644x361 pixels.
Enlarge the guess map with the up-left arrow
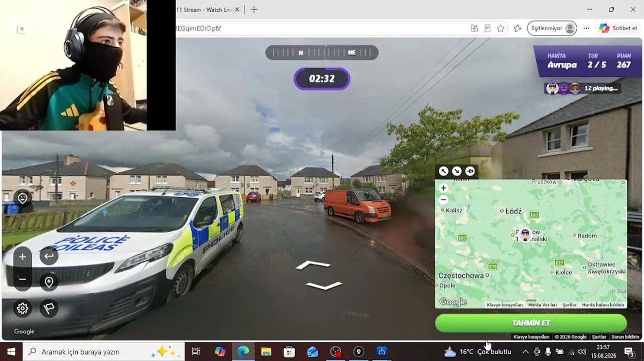[443, 171]
